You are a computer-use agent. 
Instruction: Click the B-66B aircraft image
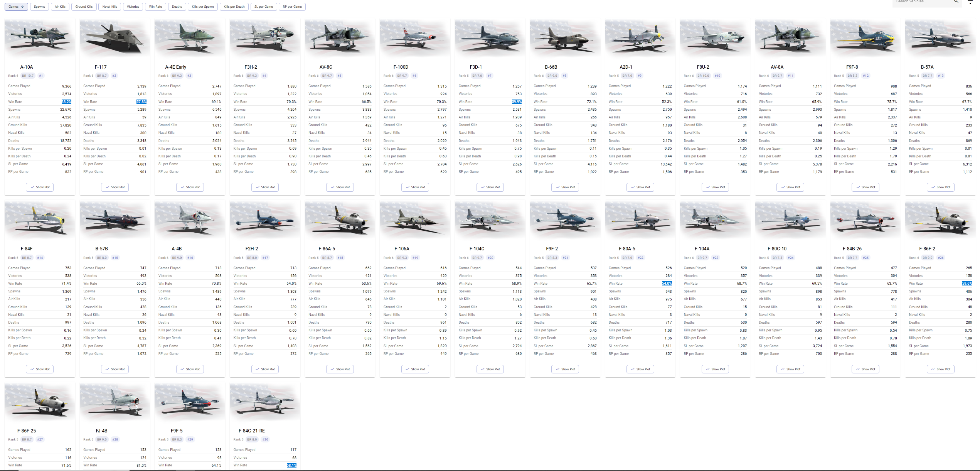[x=565, y=37]
